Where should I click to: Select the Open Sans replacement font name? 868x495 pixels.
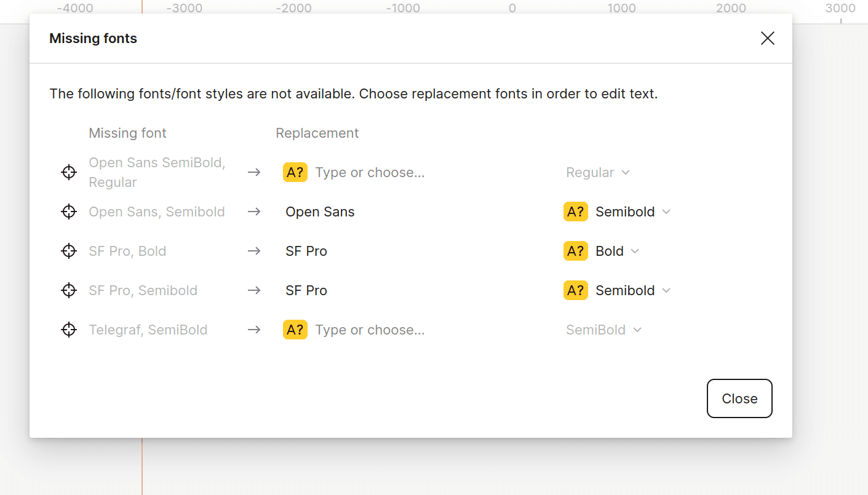(x=320, y=212)
